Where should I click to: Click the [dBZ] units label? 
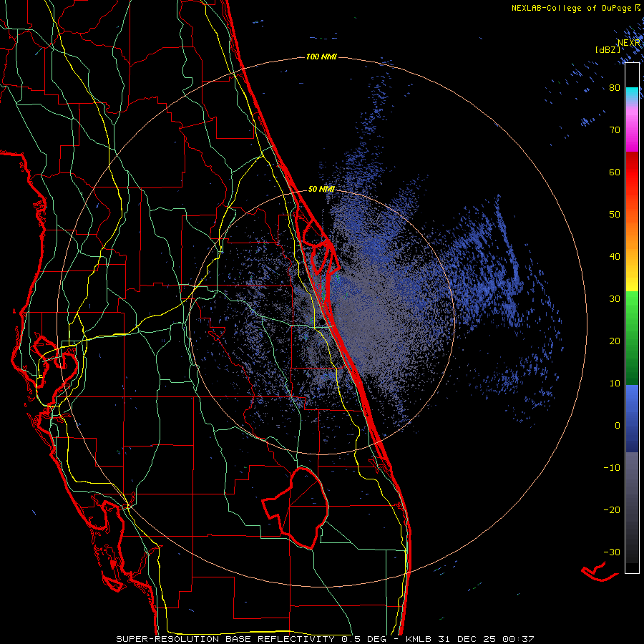[x=608, y=50]
